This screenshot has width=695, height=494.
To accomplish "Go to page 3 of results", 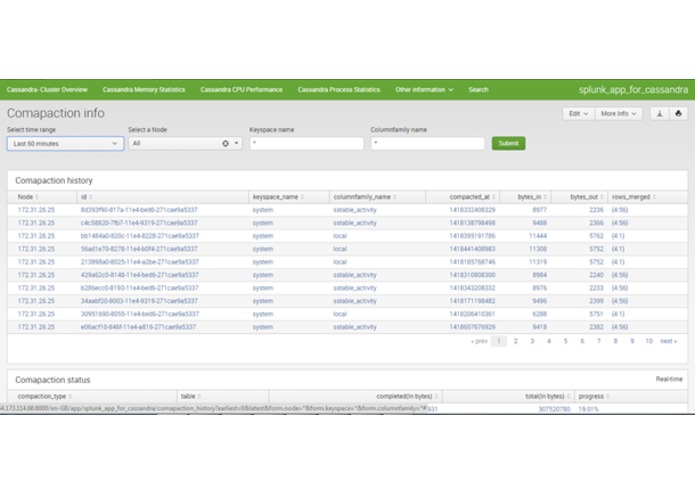I will point(532,341).
